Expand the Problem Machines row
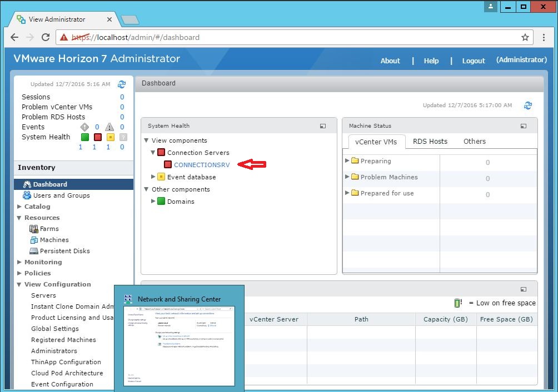This screenshot has width=558, height=392. click(x=347, y=177)
